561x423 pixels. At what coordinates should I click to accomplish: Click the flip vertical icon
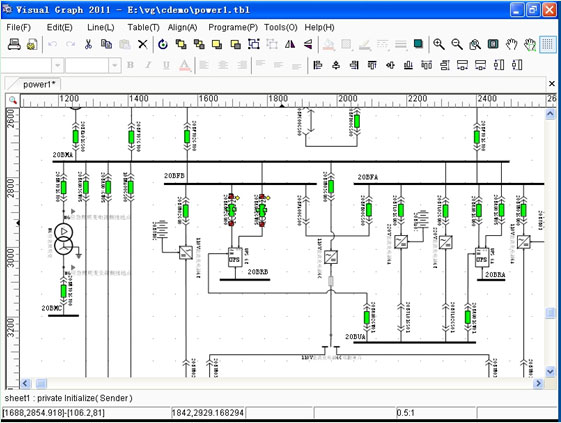point(308,44)
